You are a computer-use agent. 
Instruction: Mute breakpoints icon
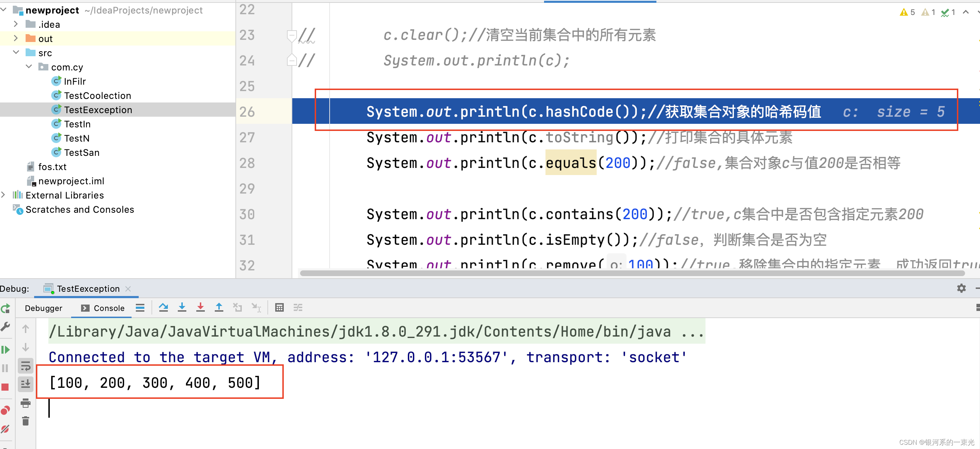(x=5, y=429)
